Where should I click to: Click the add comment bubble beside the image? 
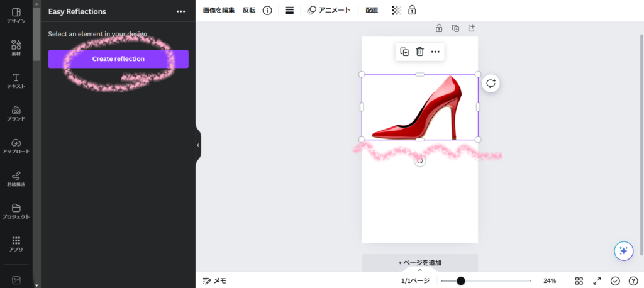(x=491, y=84)
